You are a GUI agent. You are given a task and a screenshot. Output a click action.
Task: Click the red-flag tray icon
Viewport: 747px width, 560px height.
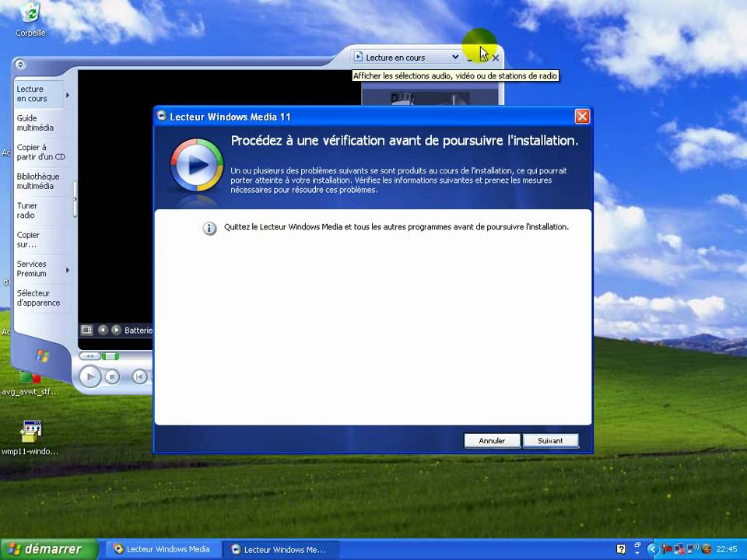pyautogui.click(x=667, y=550)
